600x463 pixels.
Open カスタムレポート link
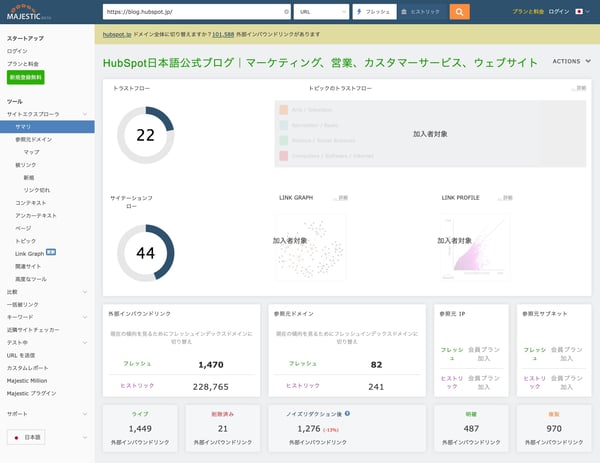coord(28,368)
